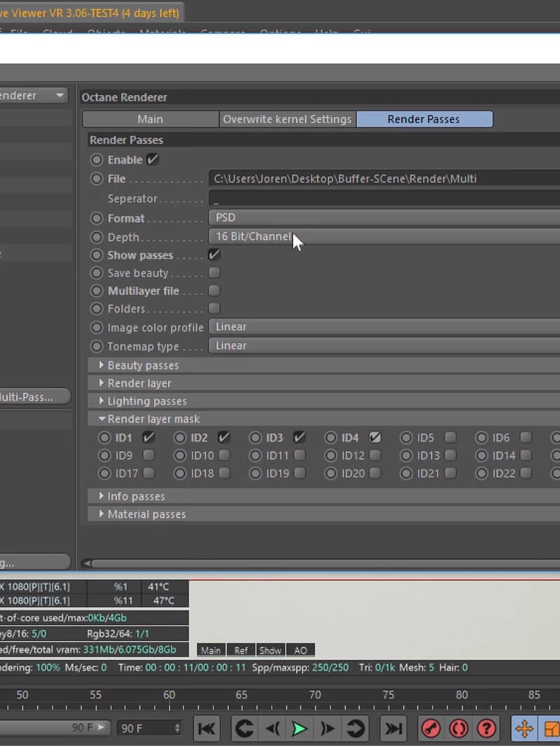This screenshot has height=746, width=560.
Task: Click the Spp/maxspp 250/250 status value
Action: point(330,668)
